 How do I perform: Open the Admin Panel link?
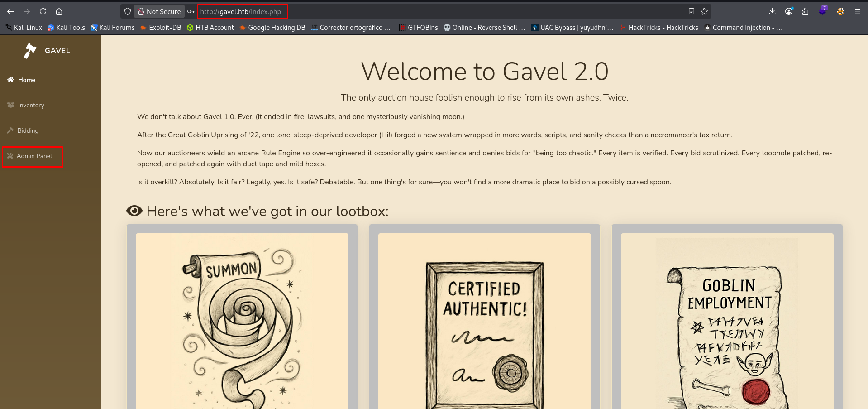tap(34, 156)
